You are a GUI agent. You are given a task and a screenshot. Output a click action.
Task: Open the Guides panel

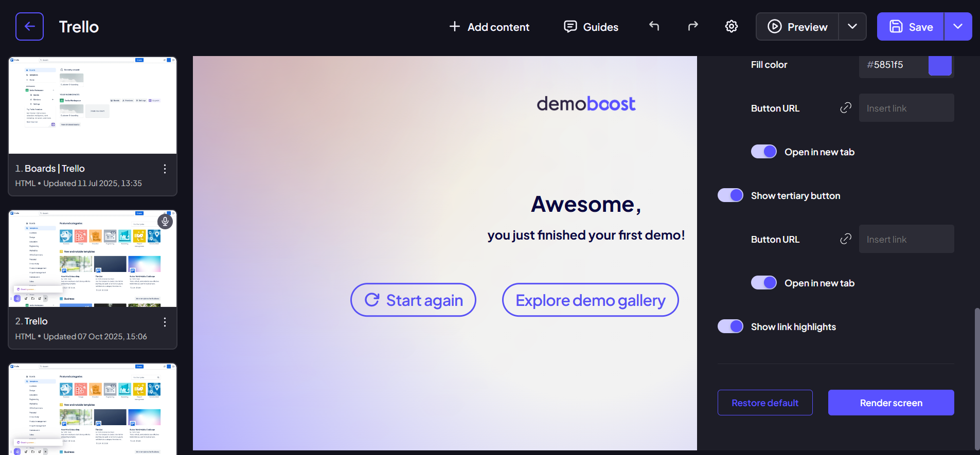point(591,27)
